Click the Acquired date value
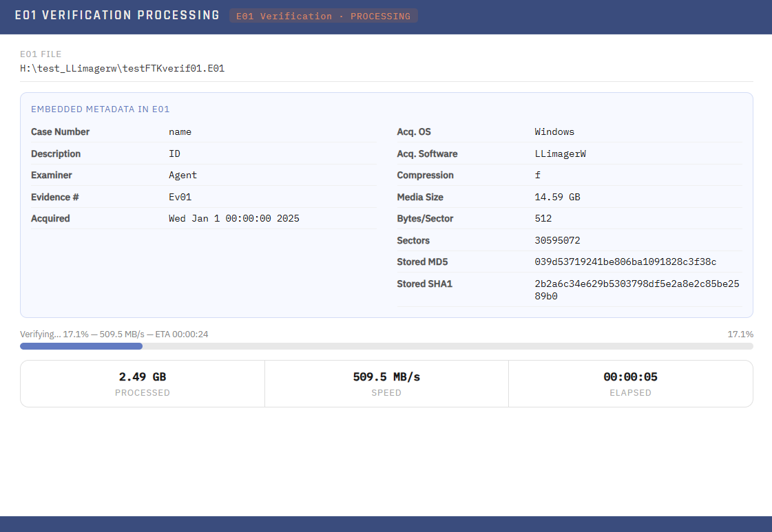This screenshot has width=772, height=532. pyautogui.click(x=234, y=218)
